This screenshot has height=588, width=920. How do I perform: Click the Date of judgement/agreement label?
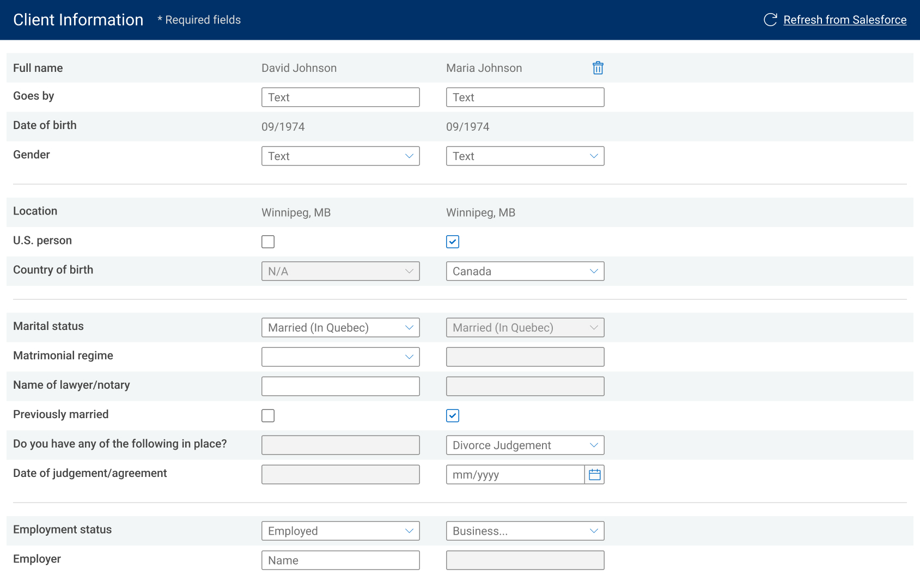tap(90, 473)
